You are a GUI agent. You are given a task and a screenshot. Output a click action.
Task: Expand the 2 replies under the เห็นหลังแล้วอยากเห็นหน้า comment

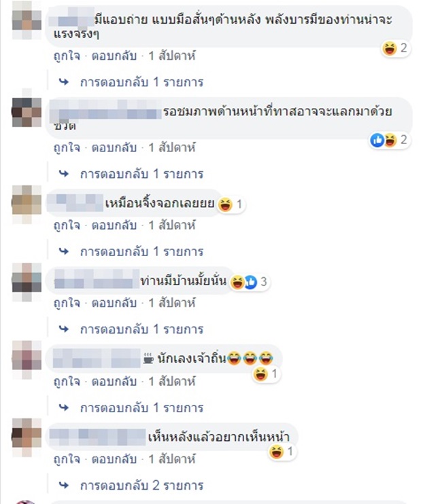pos(141,485)
